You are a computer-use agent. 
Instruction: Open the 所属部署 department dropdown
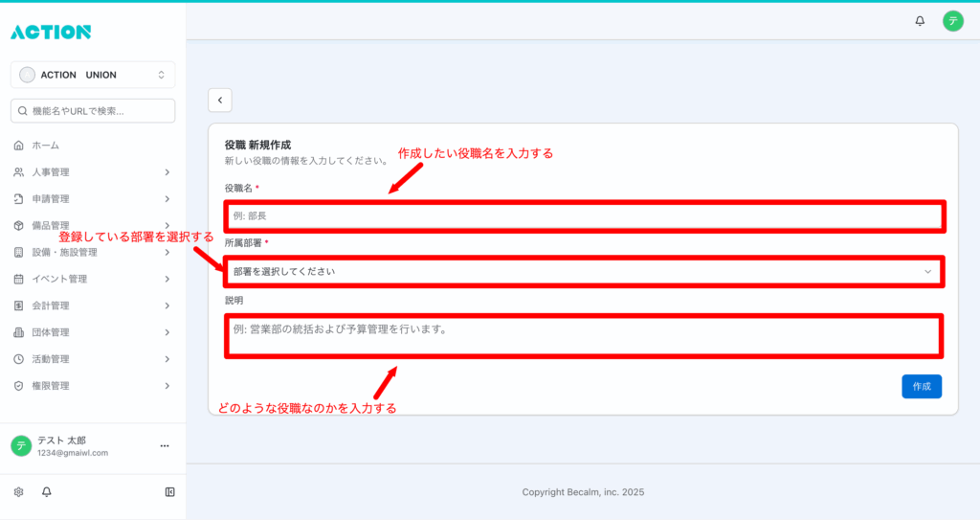point(584,271)
